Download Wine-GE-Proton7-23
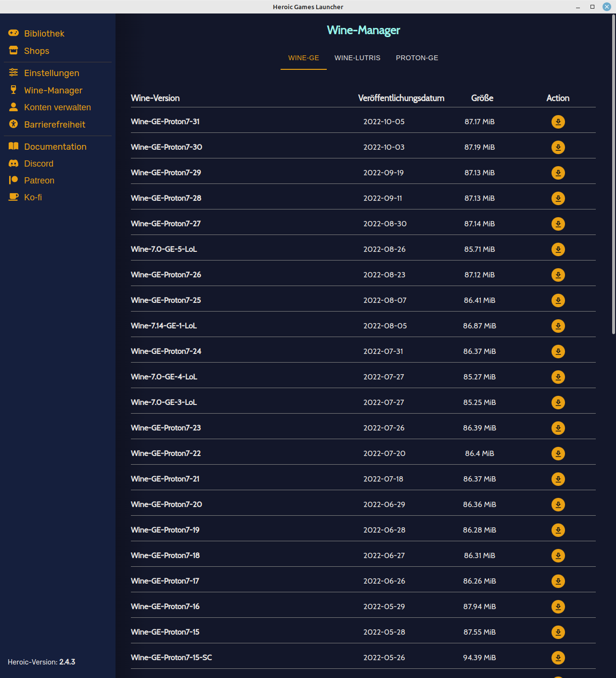616x678 pixels. [x=558, y=428]
